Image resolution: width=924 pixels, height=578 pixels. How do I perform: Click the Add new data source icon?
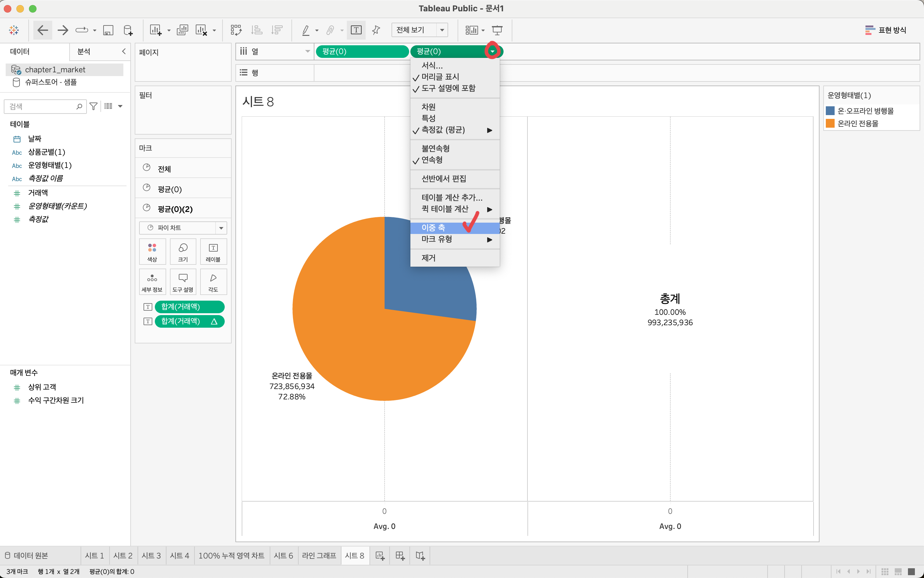pos(128,30)
